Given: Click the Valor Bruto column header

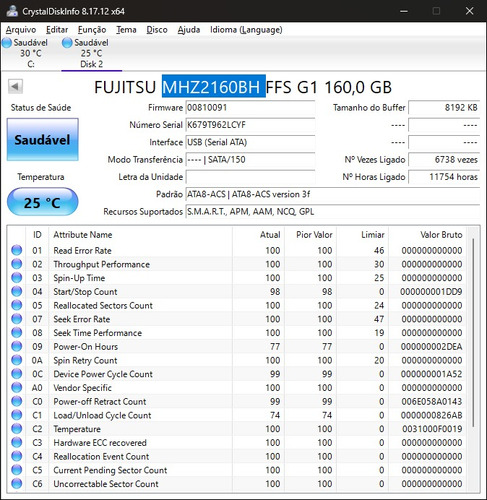Looking at the screenshot, I should 427,235.
